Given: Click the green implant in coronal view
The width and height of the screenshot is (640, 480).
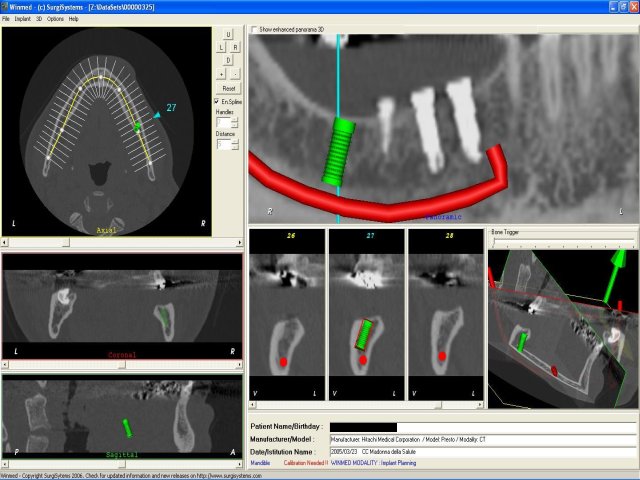Looking at the screenshot, I should [164, 316].
